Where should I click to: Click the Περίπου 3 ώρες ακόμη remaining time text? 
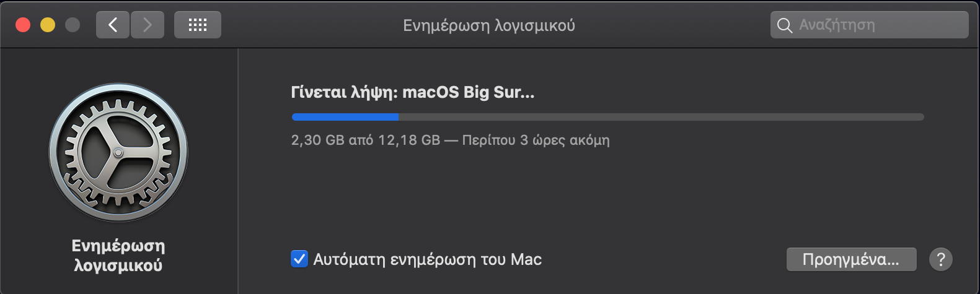click(536, 140)
